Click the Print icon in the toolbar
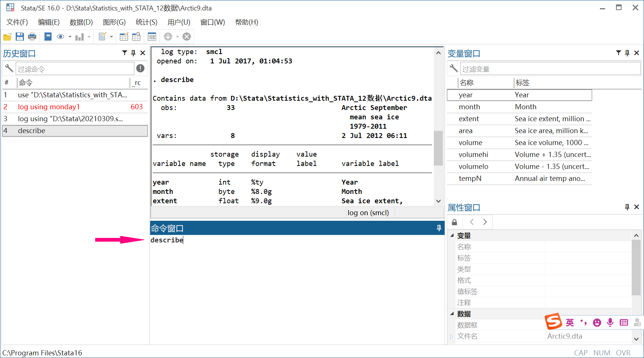This screenshot has height=358, width=644. point(32,37)
